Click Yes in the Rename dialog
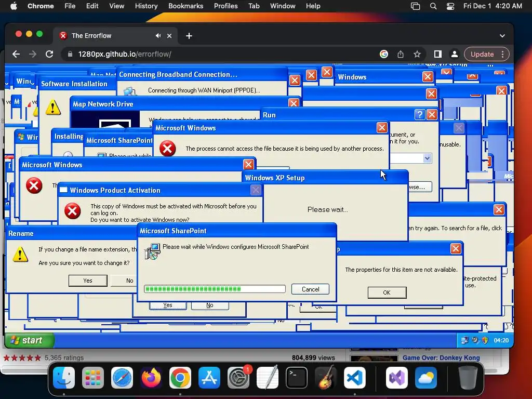532x399 pixels. coord(88,281)
